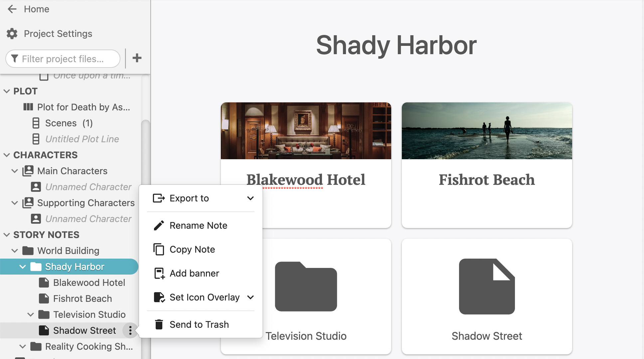Screen dimensions: 644x359
Task: Click the plot board icon beside Plot for Death
Action: click(28, 107)
